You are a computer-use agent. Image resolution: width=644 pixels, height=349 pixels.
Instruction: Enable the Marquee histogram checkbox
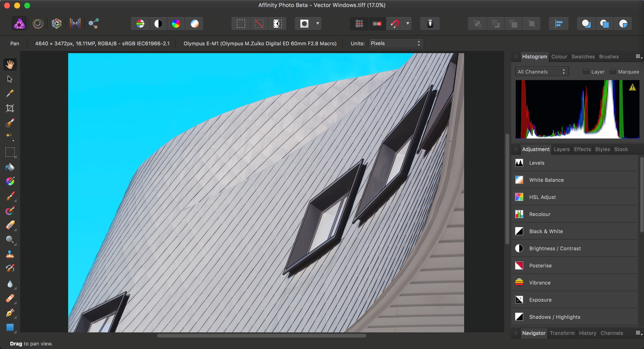click(613, 72)
